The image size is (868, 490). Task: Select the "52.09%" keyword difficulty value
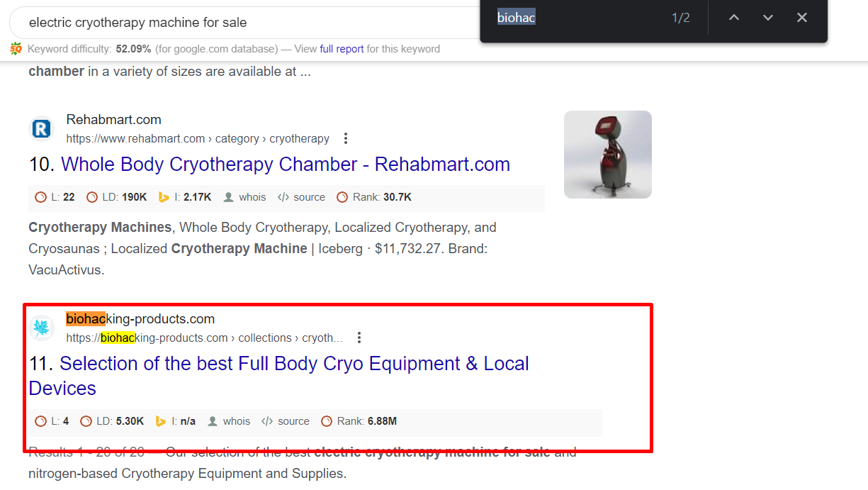pos(133,49)
